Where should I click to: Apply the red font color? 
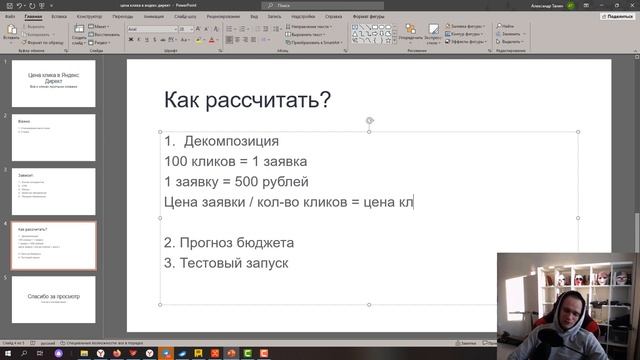tap(211, 40)
